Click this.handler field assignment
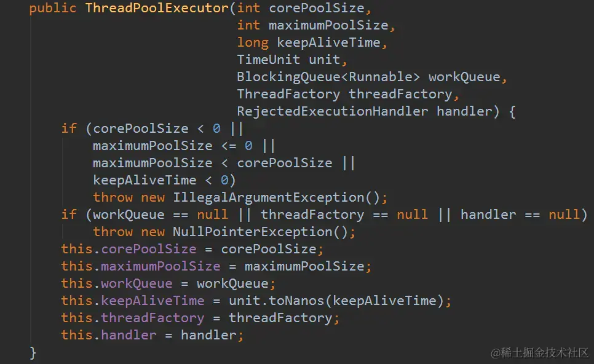The image size is (594, 364). pos(152,335)
